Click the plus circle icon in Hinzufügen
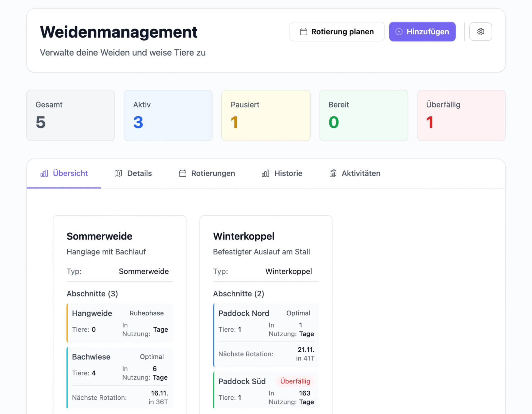Viewport: 532px width, 414px height. [399, 32]
